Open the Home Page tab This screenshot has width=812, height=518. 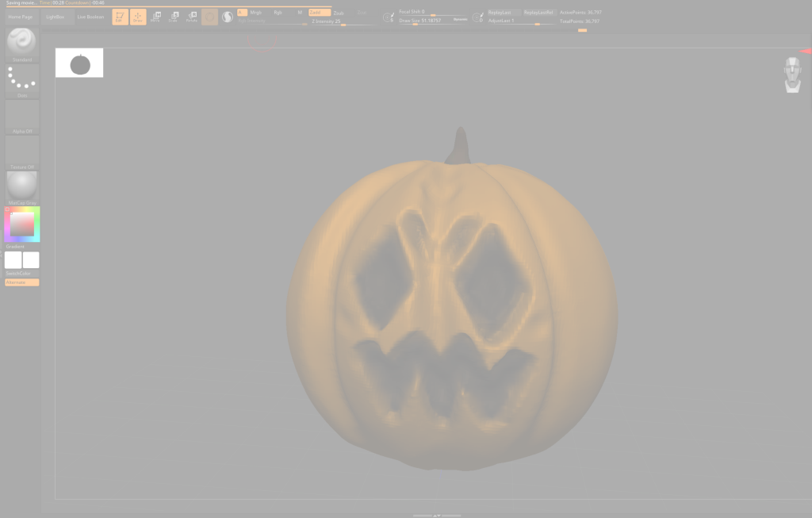(21, 17)
